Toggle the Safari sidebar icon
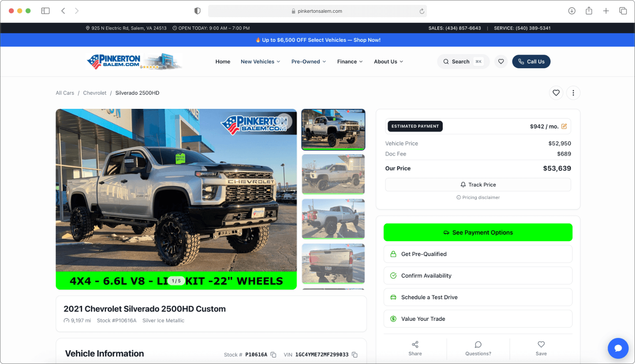This screenshot has width=635, height=364. 45,11
